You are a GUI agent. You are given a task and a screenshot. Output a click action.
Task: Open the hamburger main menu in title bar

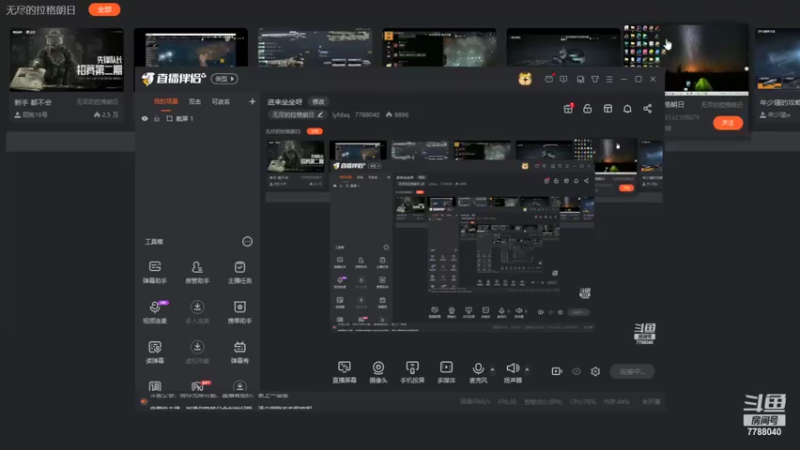coord(609,79)
